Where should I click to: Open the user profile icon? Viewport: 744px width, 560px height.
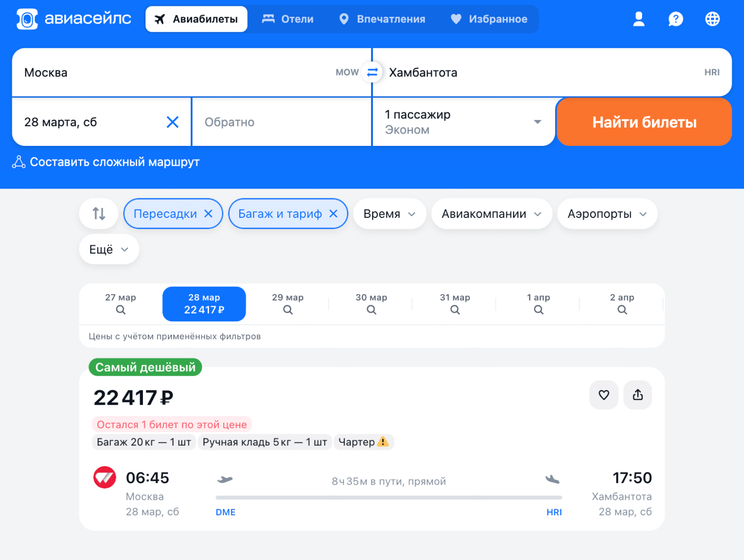click(x=639, y=19)
